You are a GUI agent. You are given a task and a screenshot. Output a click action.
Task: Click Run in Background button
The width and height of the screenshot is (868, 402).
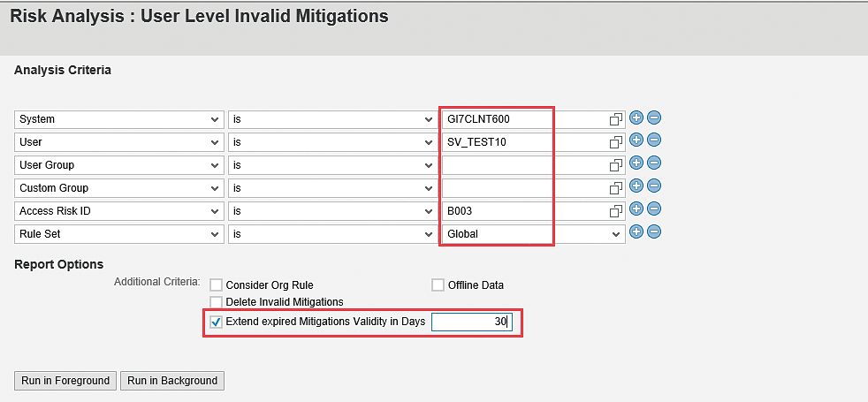click(x=172, y=381)
